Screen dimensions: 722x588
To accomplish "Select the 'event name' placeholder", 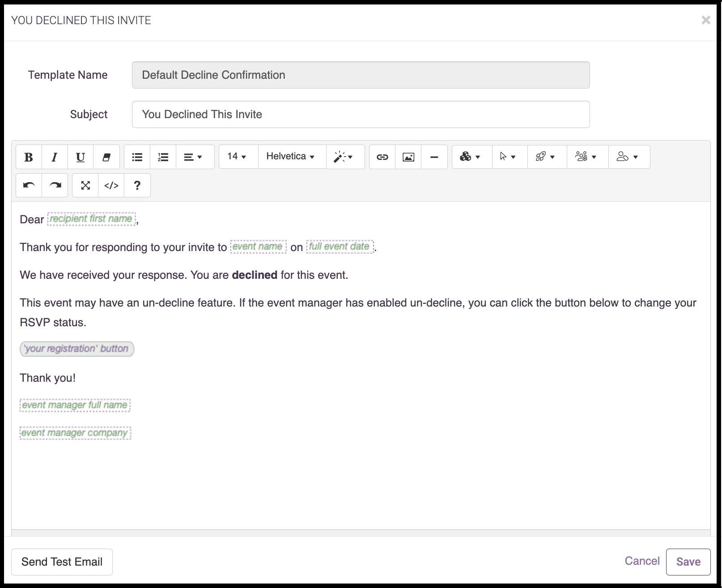I will pos(258,247).
